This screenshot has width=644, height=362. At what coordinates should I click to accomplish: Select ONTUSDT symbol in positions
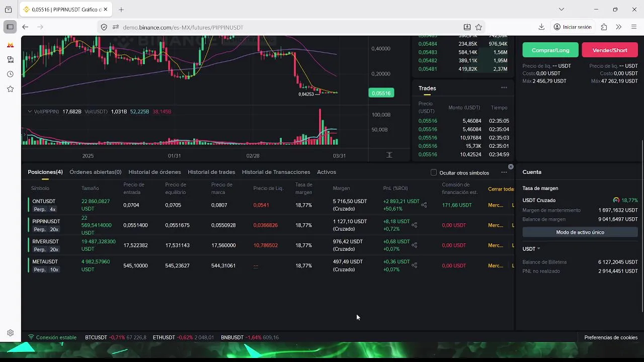(44, 201)
